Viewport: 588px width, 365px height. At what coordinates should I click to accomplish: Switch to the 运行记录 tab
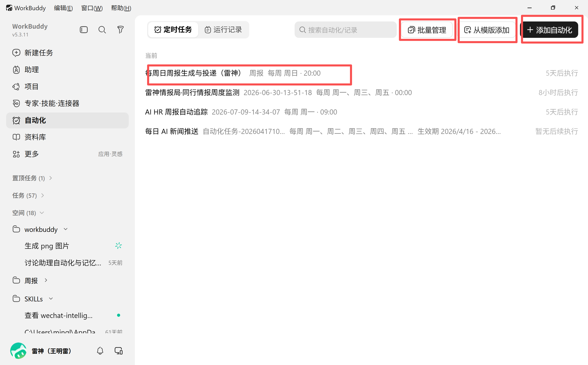[x=223, y=30]
